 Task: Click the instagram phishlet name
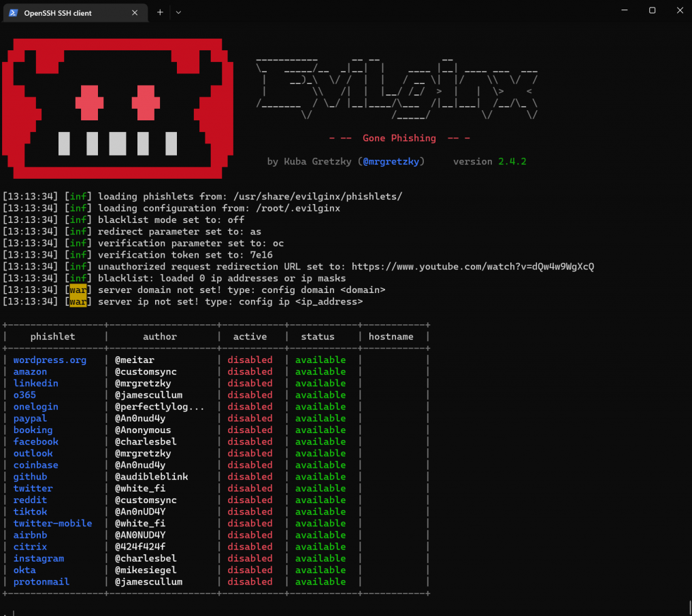(x=39, y=558)
